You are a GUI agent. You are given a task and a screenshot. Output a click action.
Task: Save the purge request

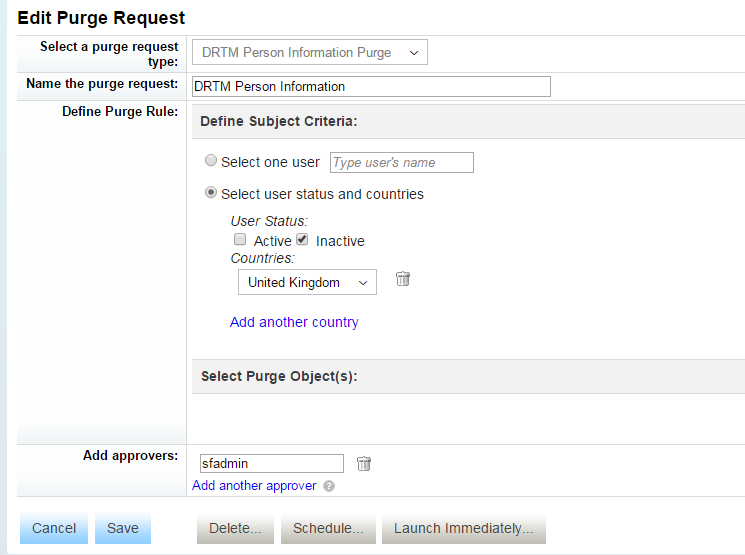[123, 528]
